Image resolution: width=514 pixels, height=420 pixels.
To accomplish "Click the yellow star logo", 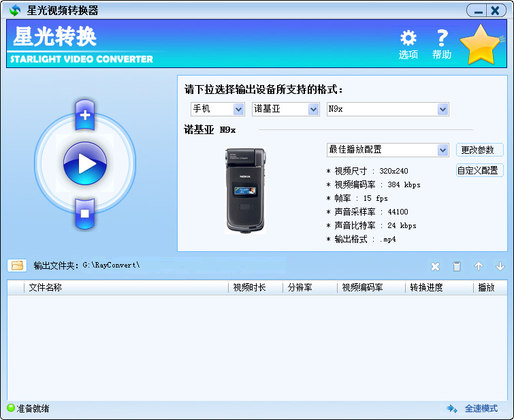I will click(481, 45).
